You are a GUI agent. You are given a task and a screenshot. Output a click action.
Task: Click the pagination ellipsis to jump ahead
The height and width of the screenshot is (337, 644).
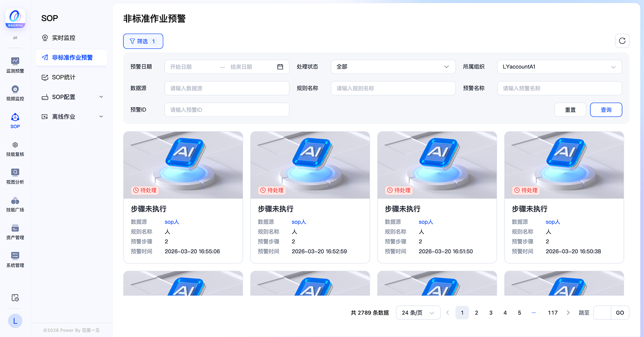click(534, 313)
